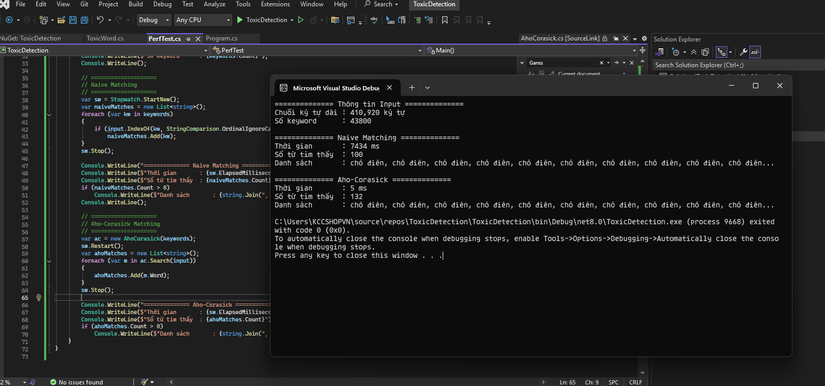Open the File menu
This screenshot has height=386, width=825.
pyautogui.click(x=21, y=4)
